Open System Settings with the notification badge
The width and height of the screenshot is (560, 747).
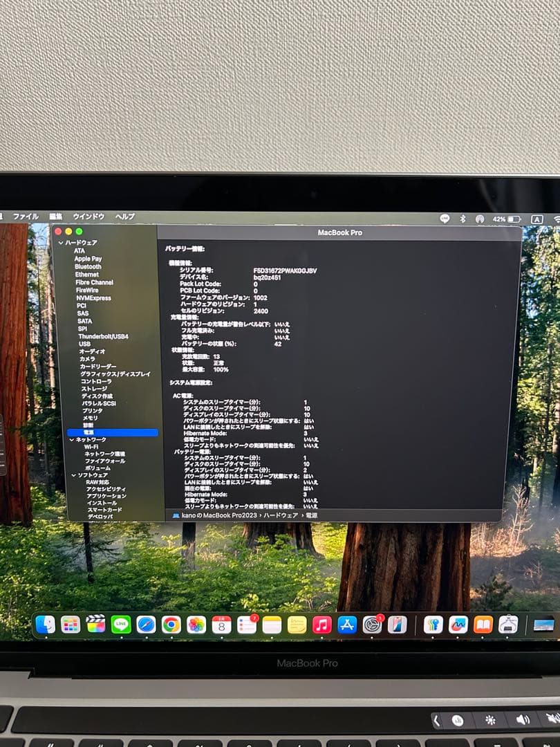[372, 626]
